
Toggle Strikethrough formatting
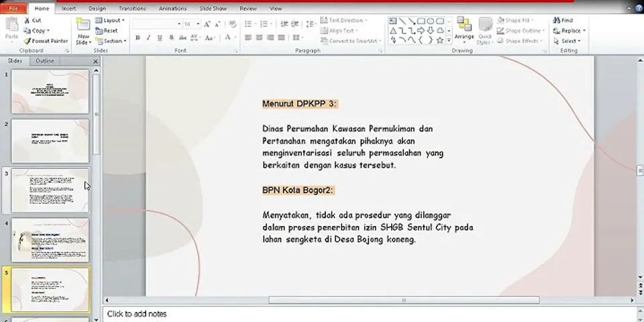(182, 38)
